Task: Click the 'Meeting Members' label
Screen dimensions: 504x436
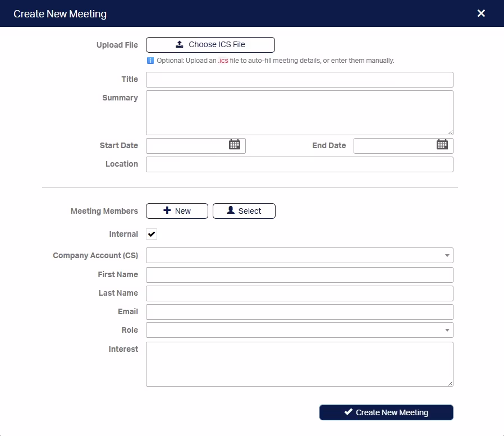Action: [104, 211]
